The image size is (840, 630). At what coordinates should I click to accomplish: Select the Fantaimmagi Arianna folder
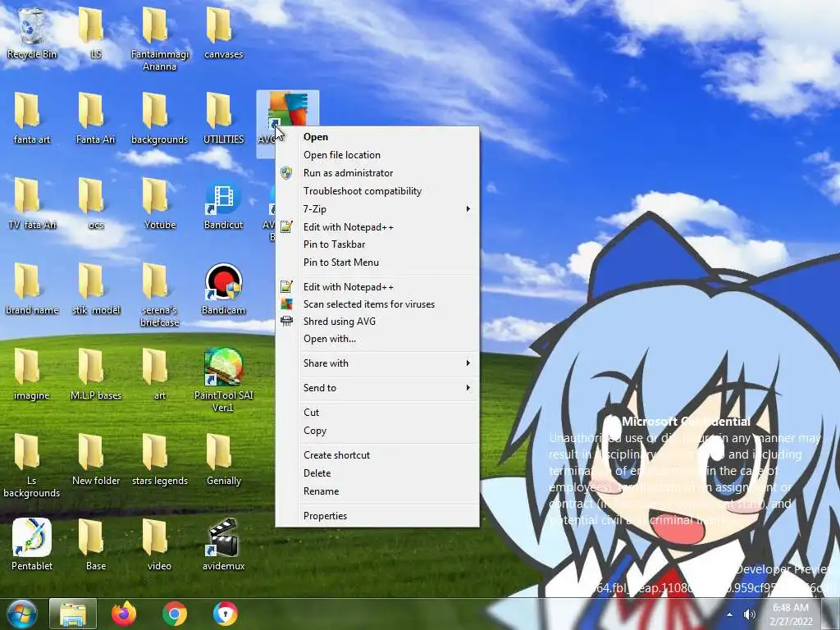(x=160, y=39)
